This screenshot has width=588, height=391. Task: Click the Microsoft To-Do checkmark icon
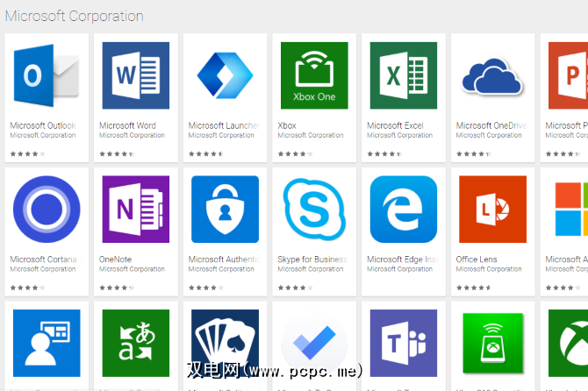tap(314, 343)
